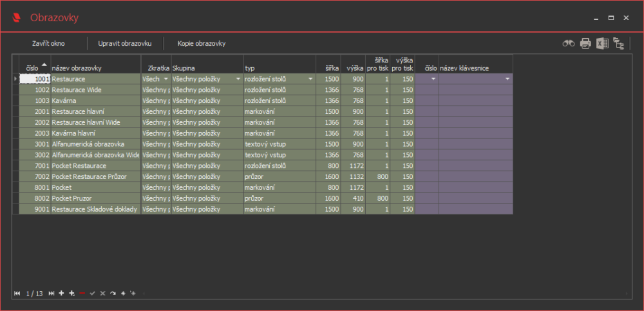The height and width of the screenshot is (311, 644).
Task: Click the šířka column header
Action: click(328, 64)
